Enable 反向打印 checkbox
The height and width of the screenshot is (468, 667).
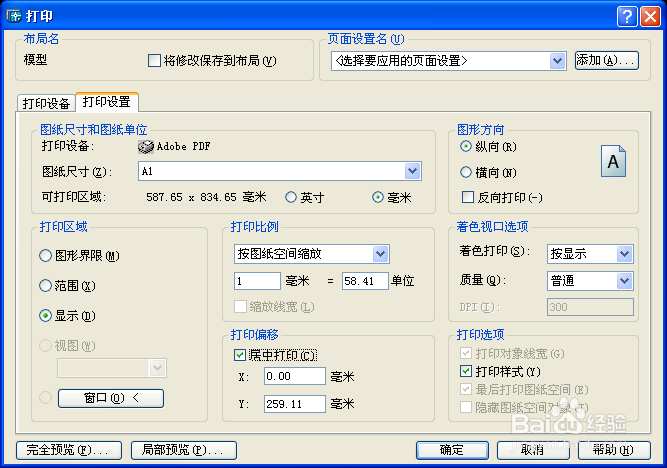pyautogui.click(x=467, y=197)
